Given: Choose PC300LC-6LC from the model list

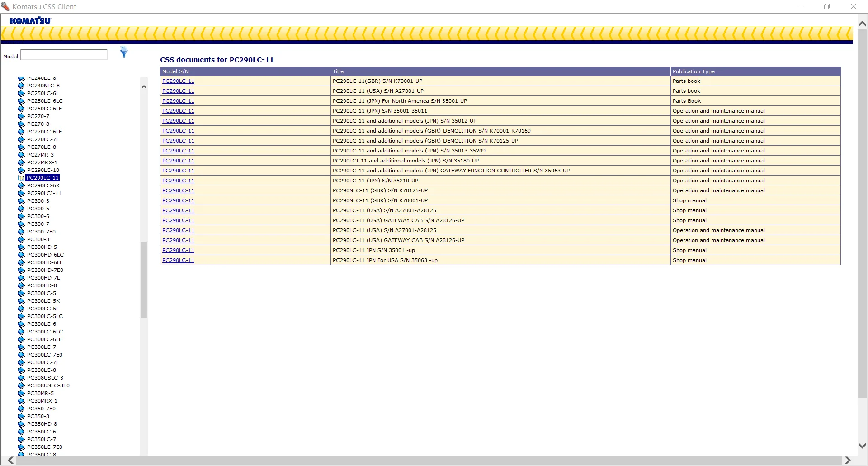Looking at the screenshot, I should pos(45,332).
